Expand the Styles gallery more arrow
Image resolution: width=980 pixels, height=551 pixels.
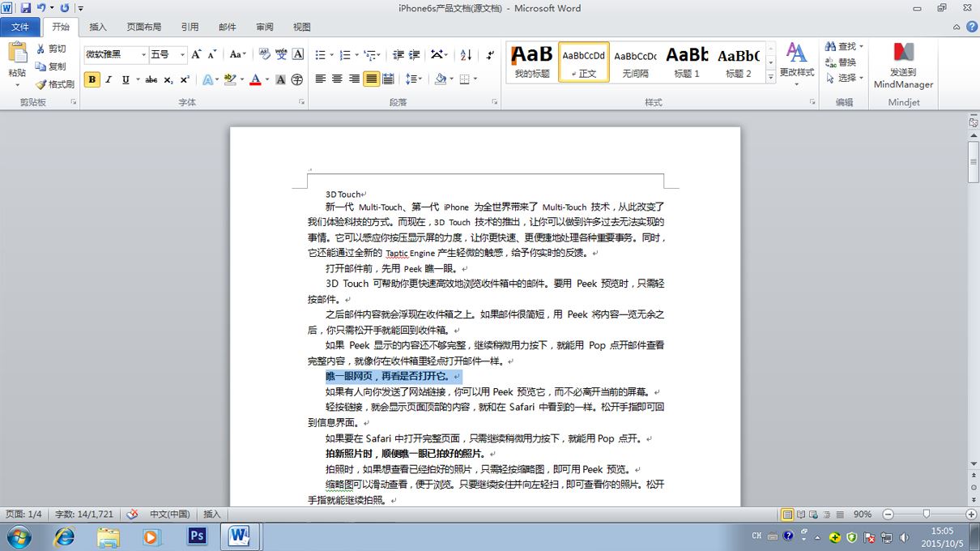pyautogui.click(x=770, y=77)
